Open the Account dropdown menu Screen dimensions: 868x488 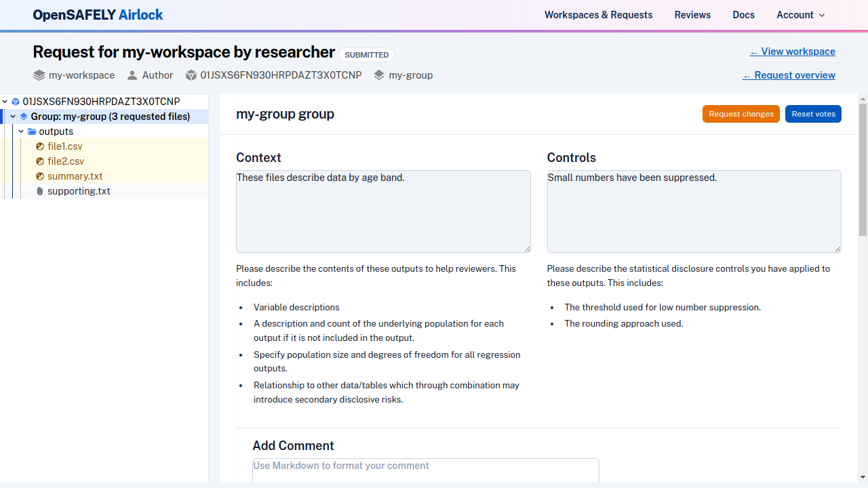[800, 15]
